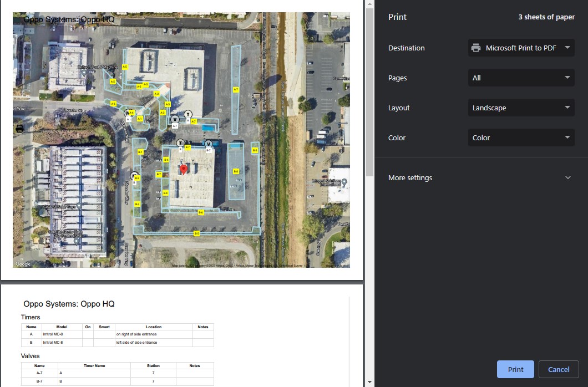The image size is (588, 387).
Task: Open the Color dropdown
Action: click(x=520, y=138)
